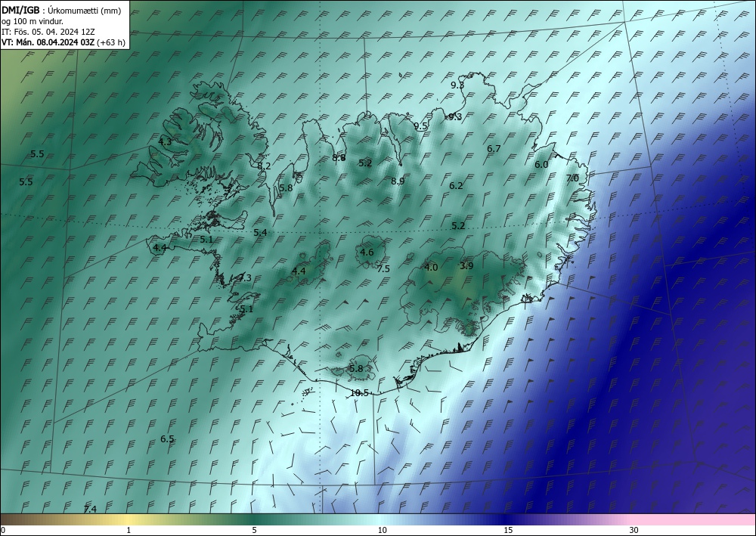Click the 3.9 value on the large glacier
Image resolution: width=756 pixels, height=536 pixels.
[x=466, y=265]
